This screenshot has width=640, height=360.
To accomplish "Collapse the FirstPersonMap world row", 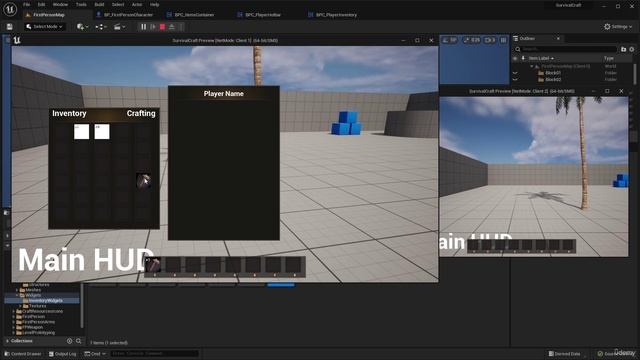I will point(532,66).
